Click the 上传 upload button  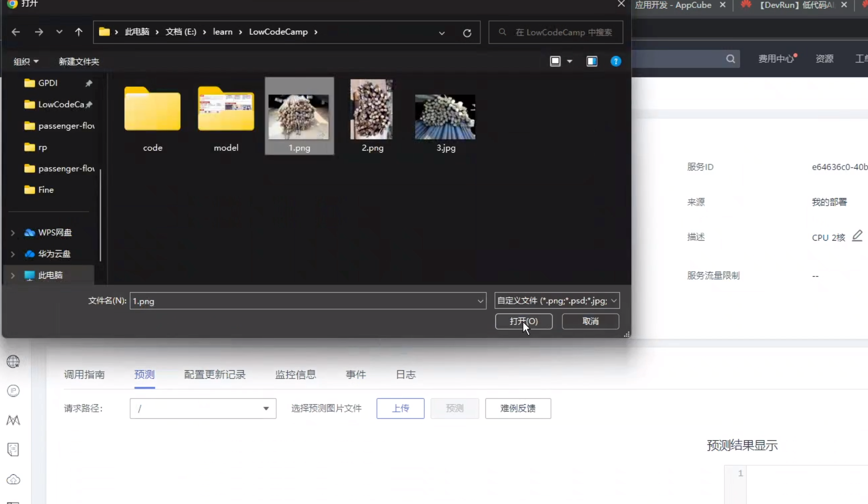400,408
